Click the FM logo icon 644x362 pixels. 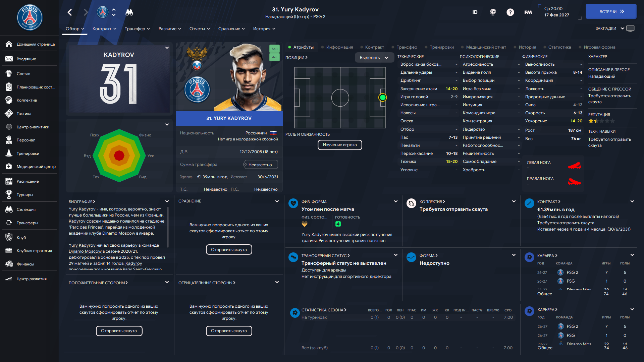click(528, 12)
